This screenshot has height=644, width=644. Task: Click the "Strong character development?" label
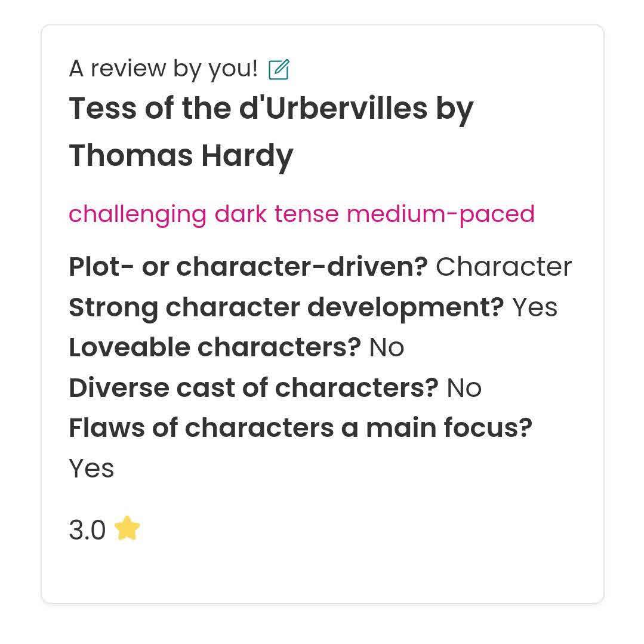[286, 307]
